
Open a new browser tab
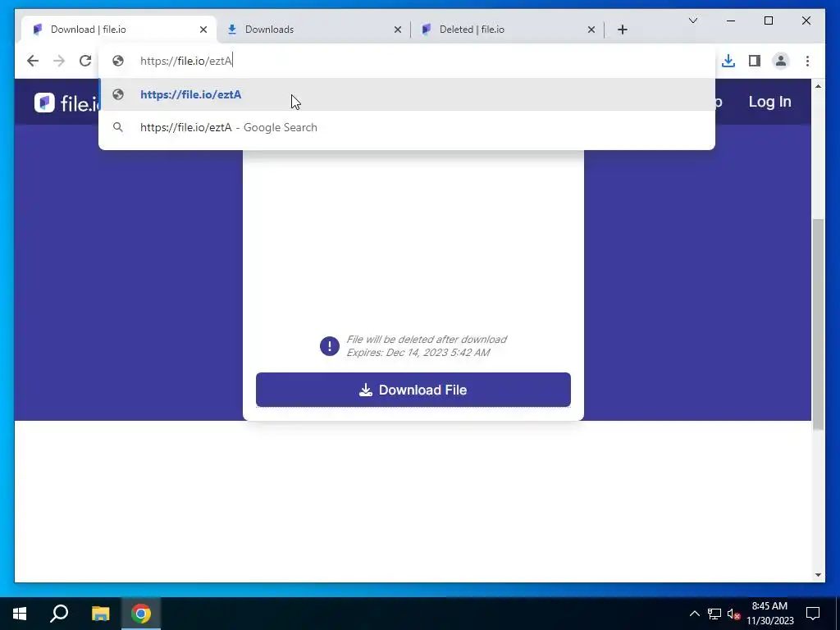(x=622, y=30)
